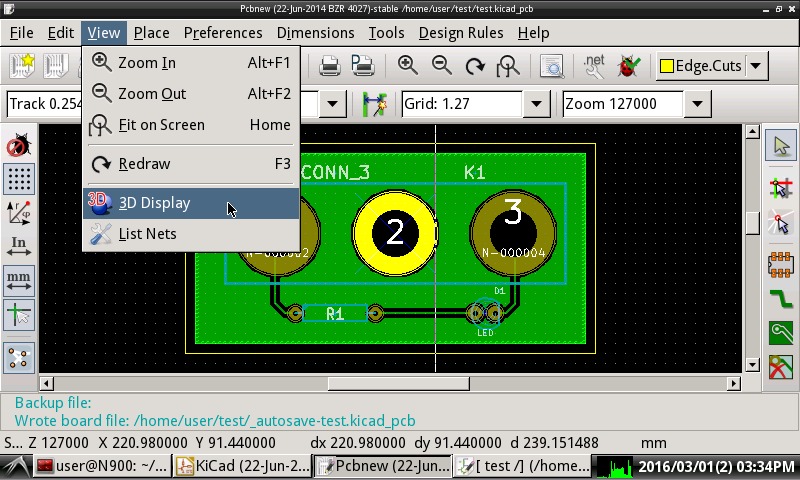Image resolution: width=800 pixels, height=480 pixels.
Task: Select the highlight net tool
Action: (x=781, y=188)
